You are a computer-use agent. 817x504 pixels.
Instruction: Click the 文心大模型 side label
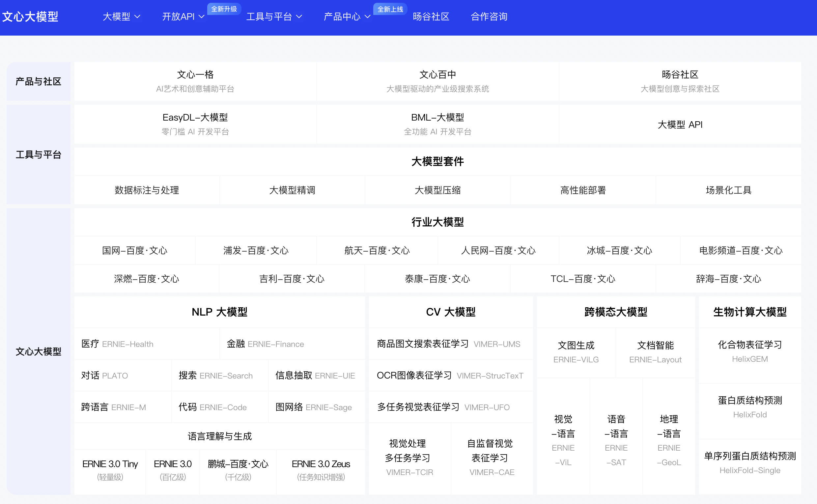pos(38,351)
